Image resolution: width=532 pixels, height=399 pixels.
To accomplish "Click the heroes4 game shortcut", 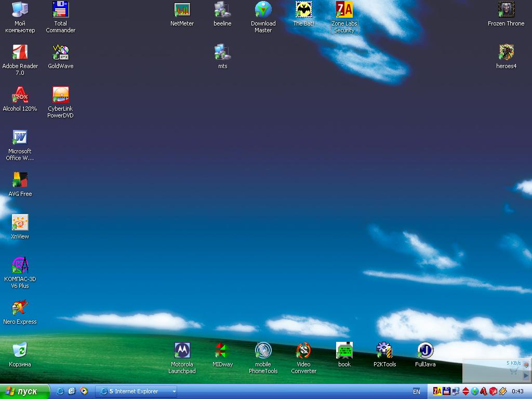I will 506,57.
